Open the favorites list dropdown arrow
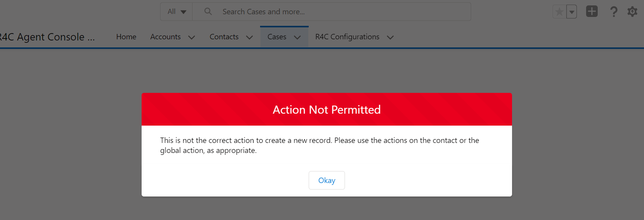Image resolution: width=644 pixels, height=220 pixels. tap(572, 12)
